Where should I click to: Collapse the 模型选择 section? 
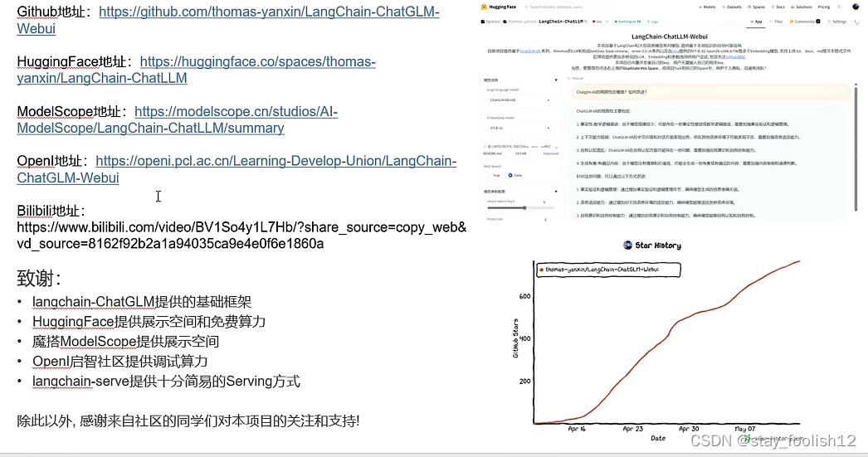pyautogui.click(x=556, y=80)
